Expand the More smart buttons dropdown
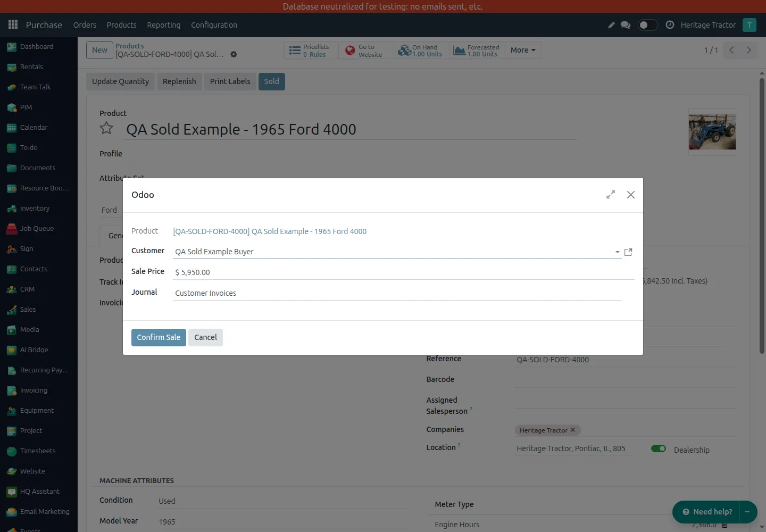The height and width of the screenshot is (532, 766). [523, 50]
